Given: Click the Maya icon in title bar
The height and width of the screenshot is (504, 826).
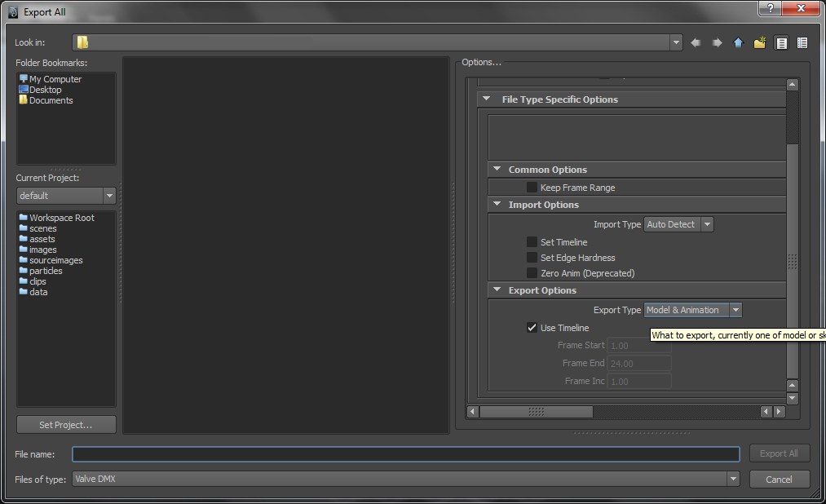Looking at the screenshot, I should click(x=13, y=11).
